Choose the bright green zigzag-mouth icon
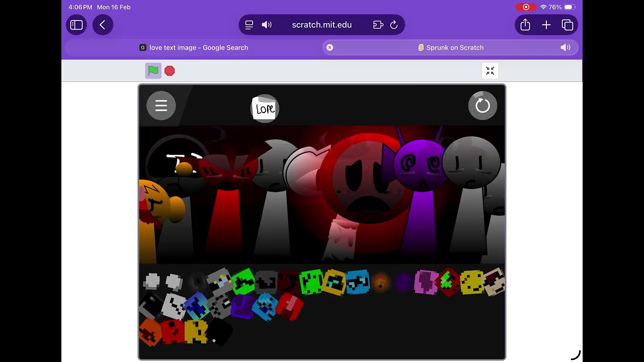644x362 pixels. point(243,281)
